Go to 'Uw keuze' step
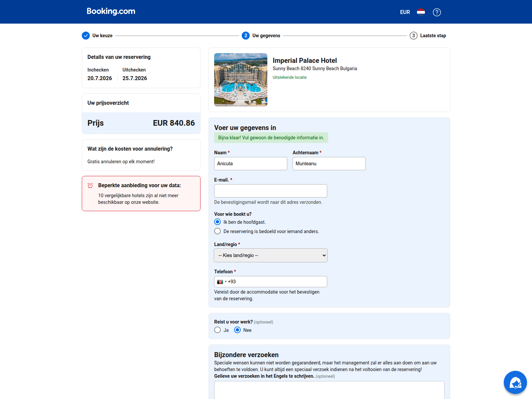 pyautogui.click(x=102, y=36)
